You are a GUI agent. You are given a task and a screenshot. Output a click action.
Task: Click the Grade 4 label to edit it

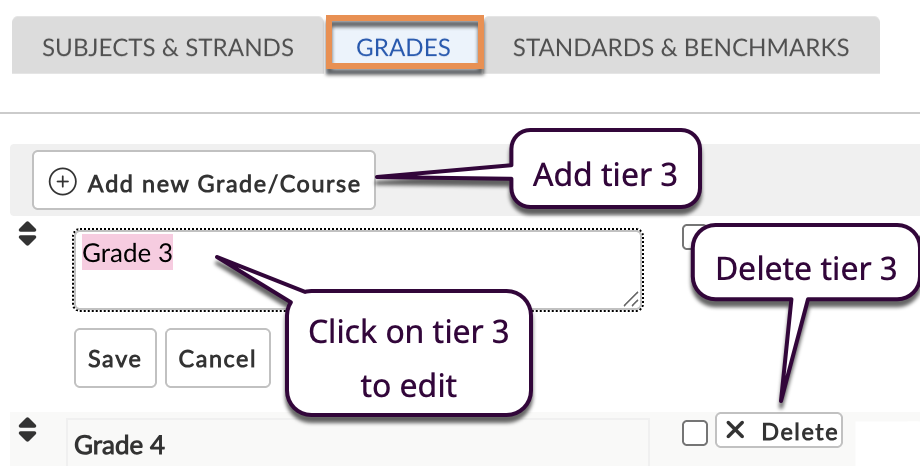coord(120,445)
